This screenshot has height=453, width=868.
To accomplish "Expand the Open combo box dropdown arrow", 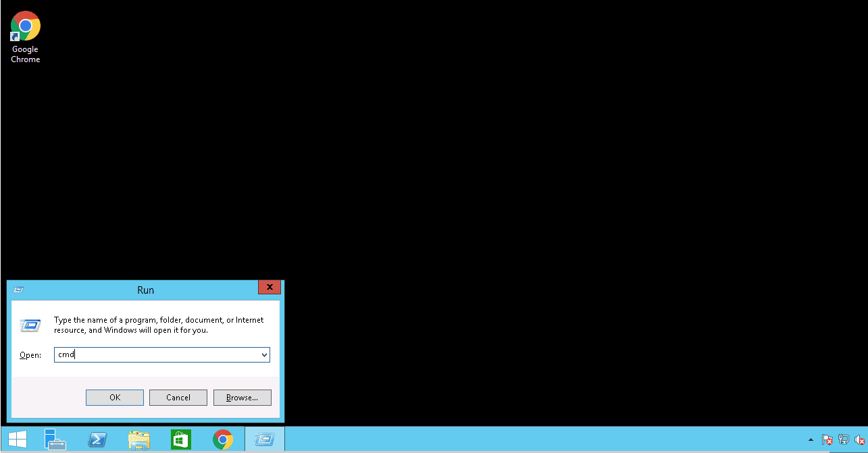I will point(264,354).
